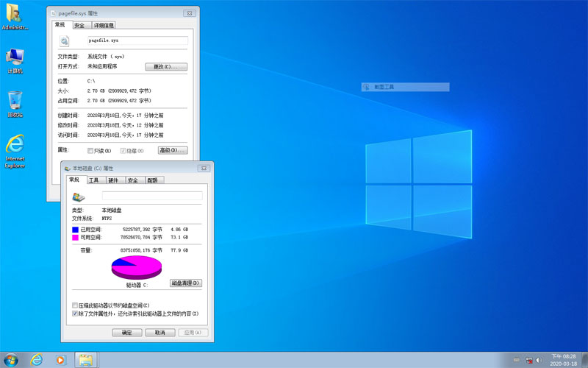This screenshot has height=368, width=588.
Task: Click 确定 in disk properties
Action: [x=127, y=333]
